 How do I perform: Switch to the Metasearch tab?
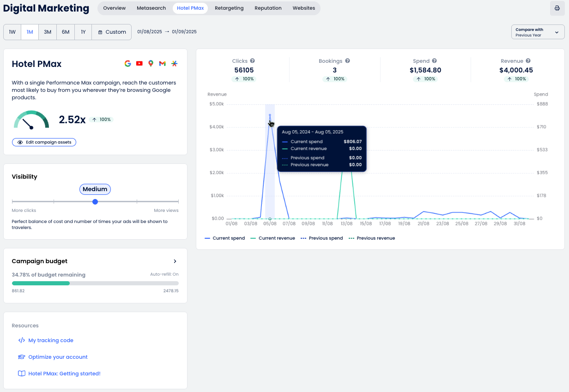151,8
